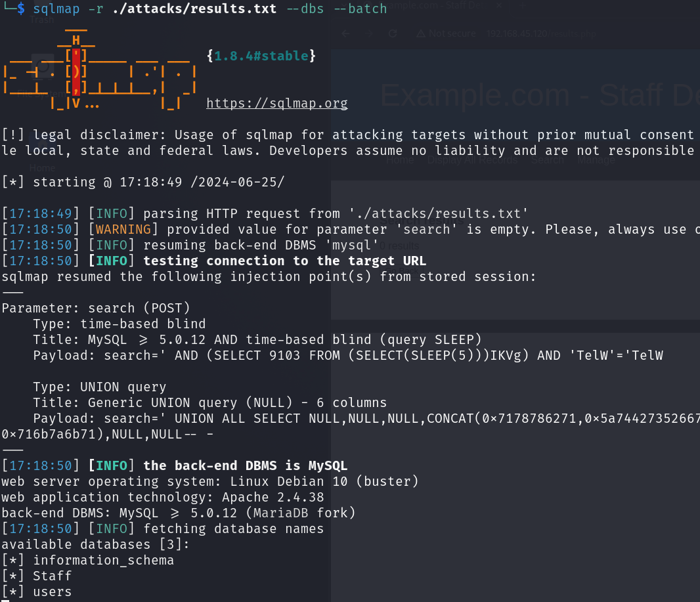Click 'the back-end DBMS is MySQL' line
Viewport: 700px width, 602px height.
[175, 465]
